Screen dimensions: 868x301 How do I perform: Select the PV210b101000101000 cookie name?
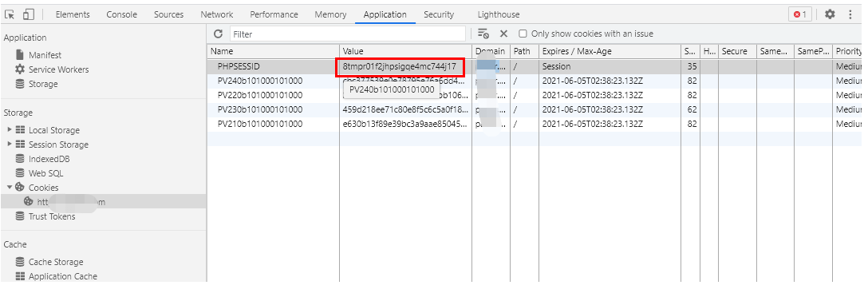pyautogui.click(x=260, y=124)
